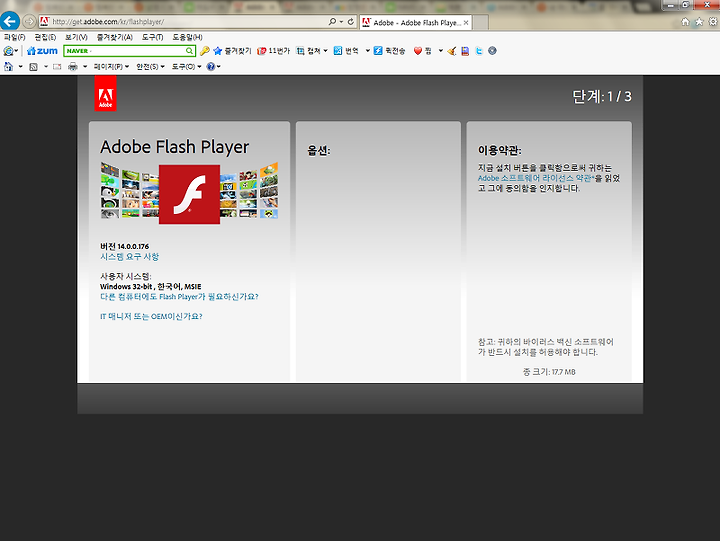Open the Adobe 소프트웨어 라이선스 약관 link
Image resolution: width=720 pixels, height=541 pixels.
point(536,178)
